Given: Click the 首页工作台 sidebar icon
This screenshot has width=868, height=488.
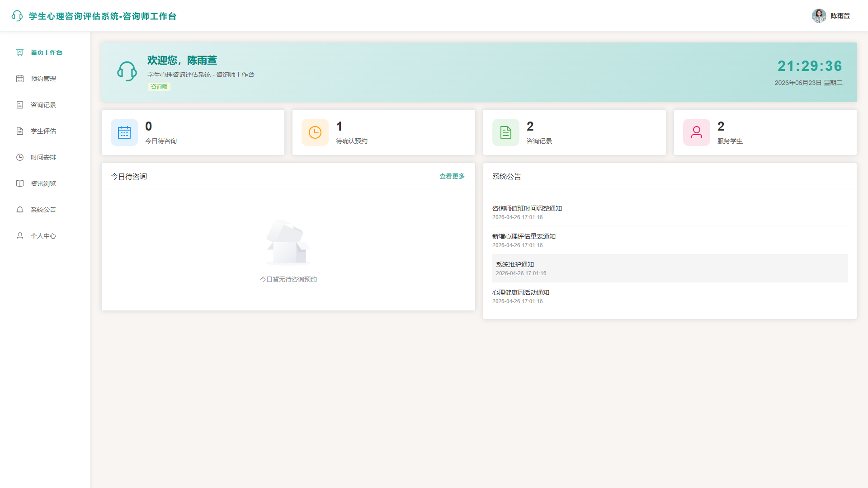Looking at the screenshot, I should click(x=20, y=52).
